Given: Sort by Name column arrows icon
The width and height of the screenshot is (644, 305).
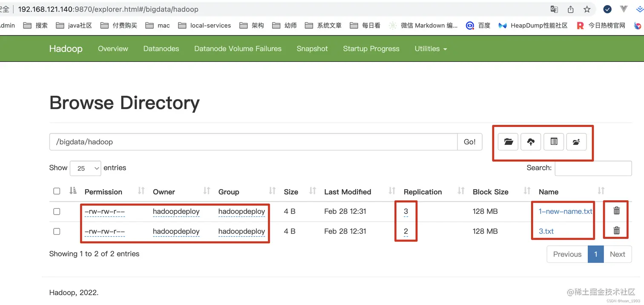Looking at the screenshot, I should 601,191.
